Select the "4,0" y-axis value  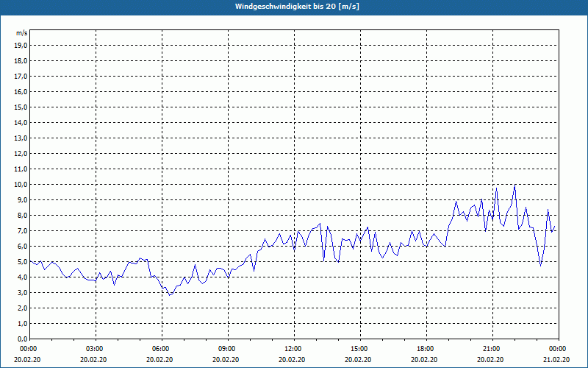22,277
